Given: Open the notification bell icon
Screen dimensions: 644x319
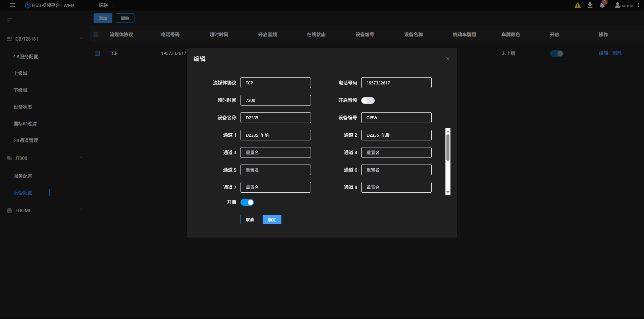Looking at the screenshot, I should click(602, 5).
